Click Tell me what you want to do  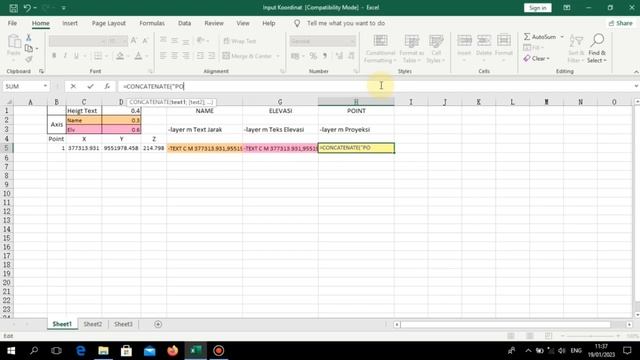(x=346, y=23)
